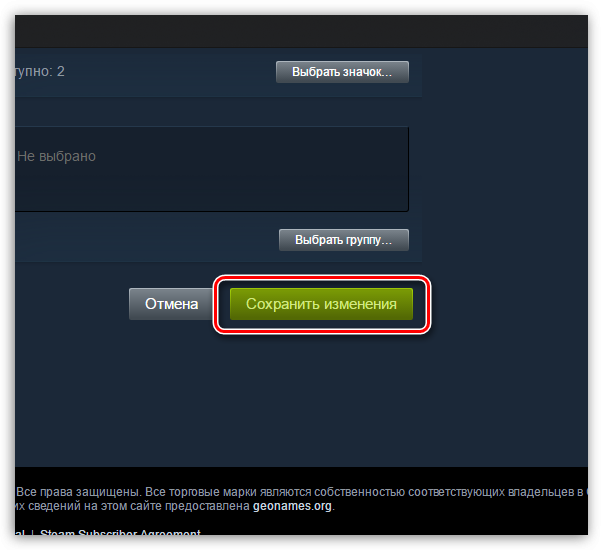The image size is (603, 550).
Task: Cancel editing with the Отмена button
Action: pyautogui.click(x=171, y=304)
